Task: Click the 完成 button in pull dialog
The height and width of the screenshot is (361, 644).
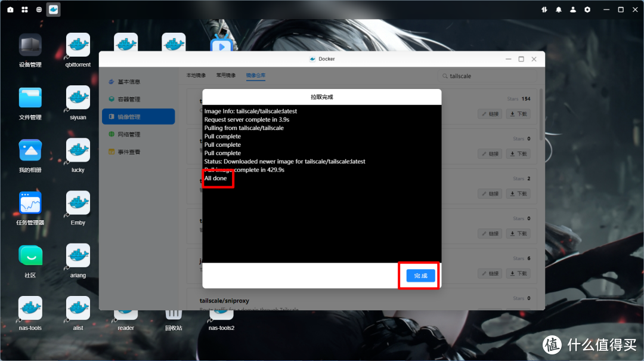Action: point(420,276)
